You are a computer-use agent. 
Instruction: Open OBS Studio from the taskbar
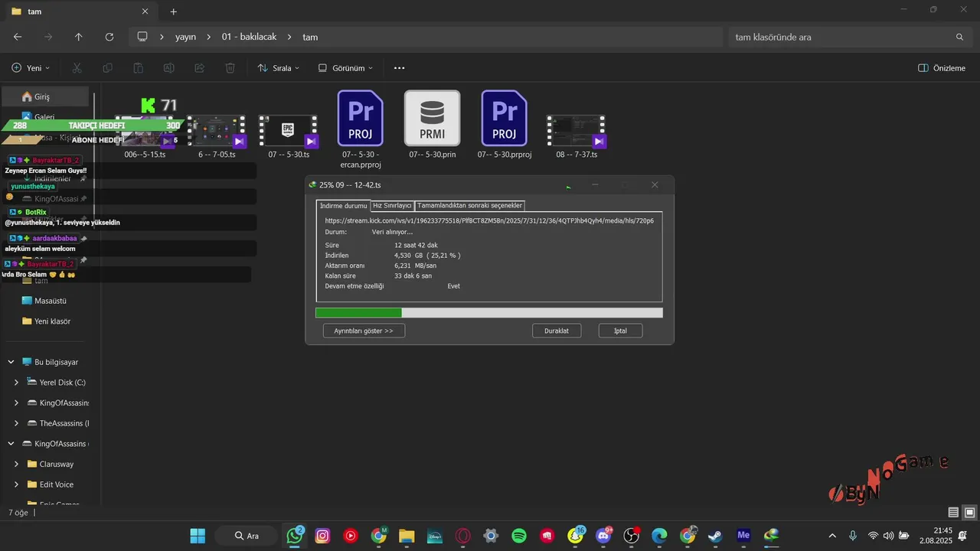(x=632, y=536)
